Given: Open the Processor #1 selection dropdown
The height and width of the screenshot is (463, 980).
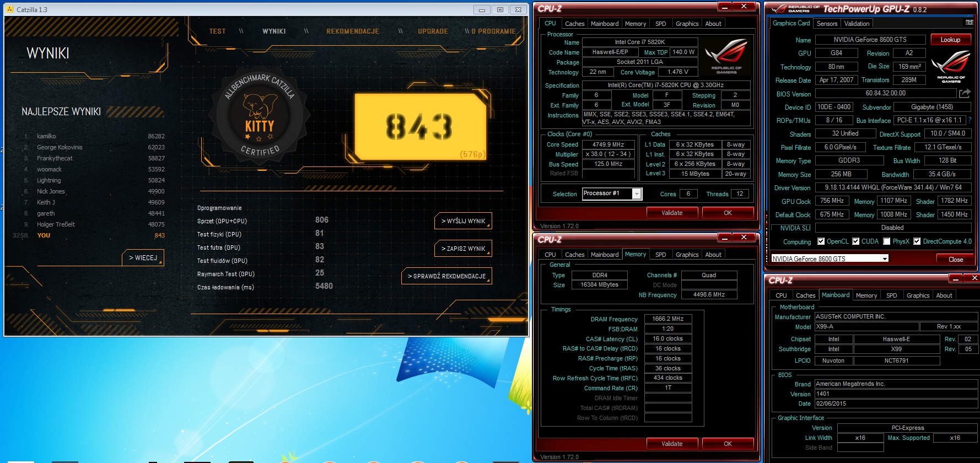Looking at the screenshot, I should pyautogui.click(x=637, y=193).
